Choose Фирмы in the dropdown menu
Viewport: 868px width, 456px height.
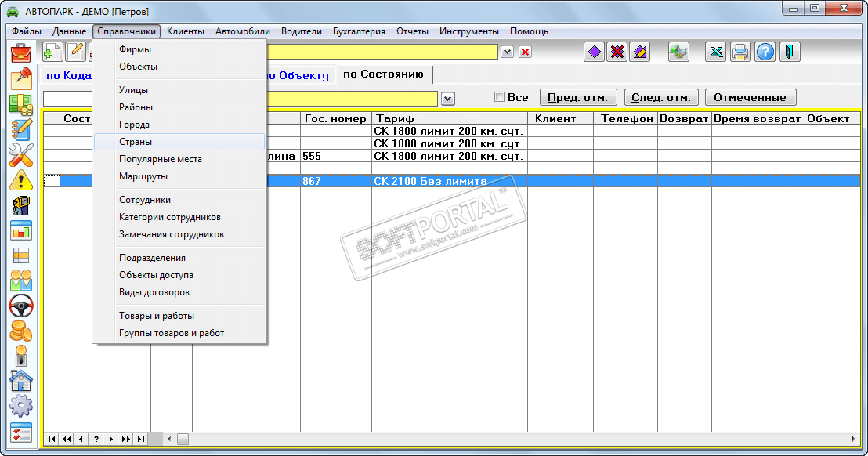coord(179,49)
